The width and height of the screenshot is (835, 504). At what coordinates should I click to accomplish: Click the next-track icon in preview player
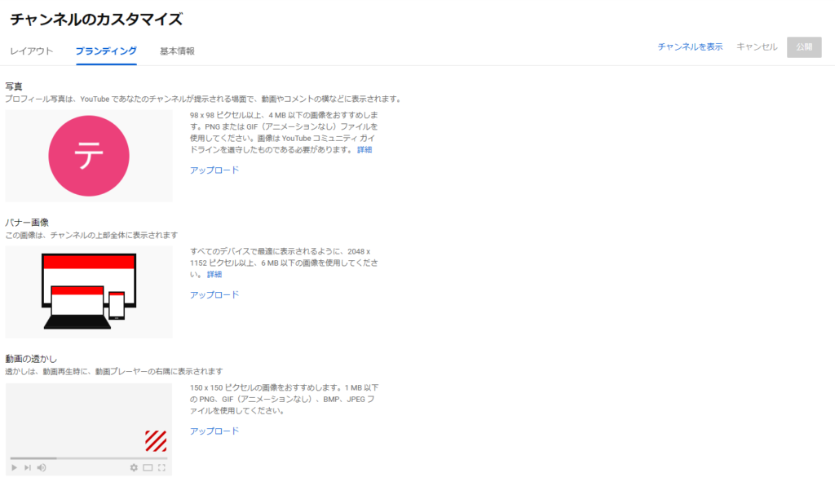[x=27, y=467]
